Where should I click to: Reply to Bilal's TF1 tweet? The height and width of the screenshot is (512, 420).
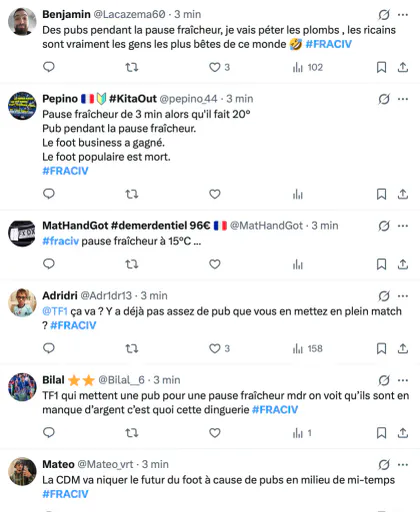pos(49,433)
